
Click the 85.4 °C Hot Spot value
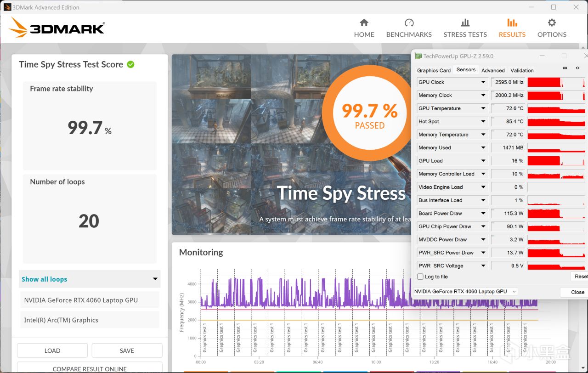(508, 121)
